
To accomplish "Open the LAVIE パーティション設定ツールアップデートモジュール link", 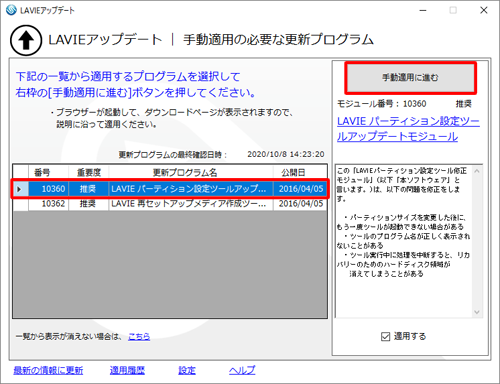I will 408,129.
